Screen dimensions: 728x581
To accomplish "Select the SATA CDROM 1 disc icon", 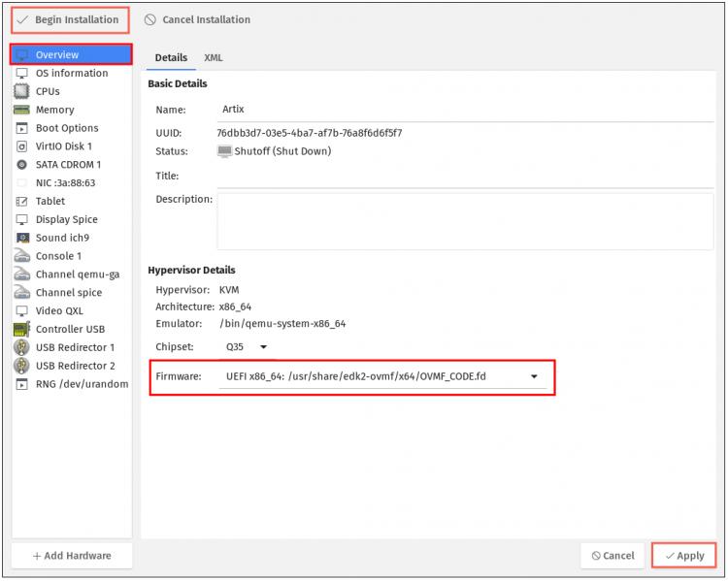I will (x=21, y=164).
